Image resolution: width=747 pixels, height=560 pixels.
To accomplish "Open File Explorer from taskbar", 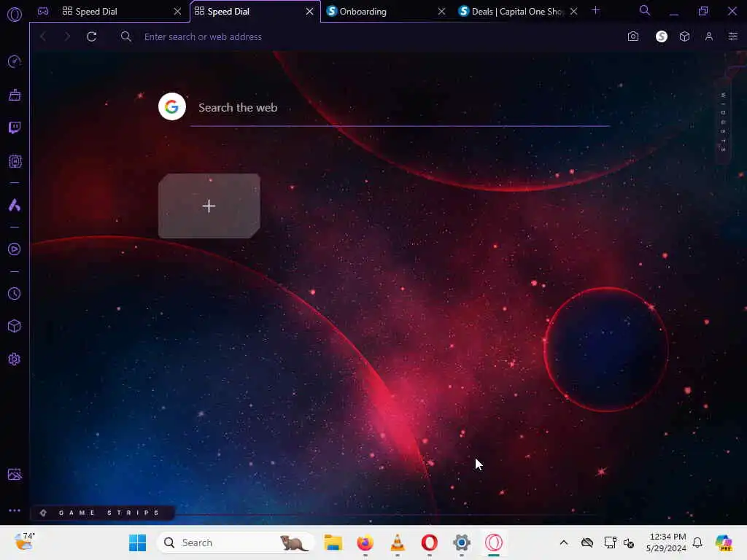I will (333, 542).
